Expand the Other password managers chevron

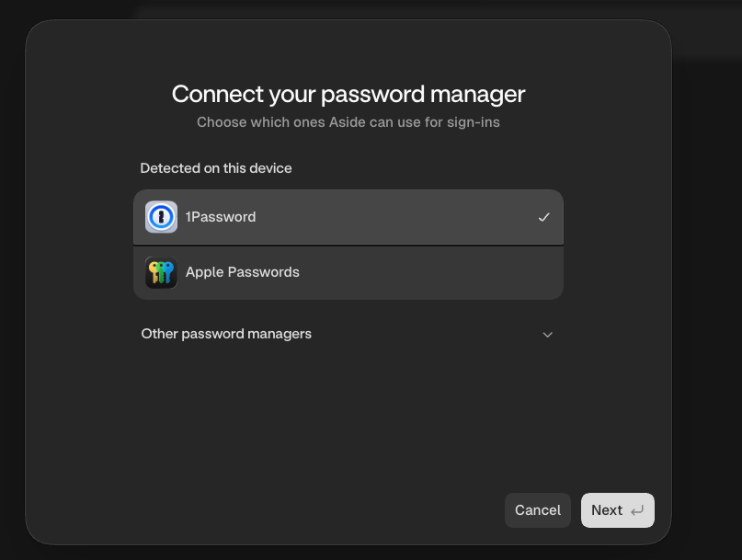click(x=547, y=335)
